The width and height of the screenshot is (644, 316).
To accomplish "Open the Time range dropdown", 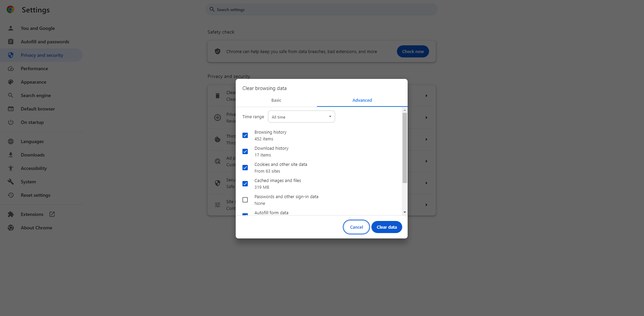I will (301, 117).
